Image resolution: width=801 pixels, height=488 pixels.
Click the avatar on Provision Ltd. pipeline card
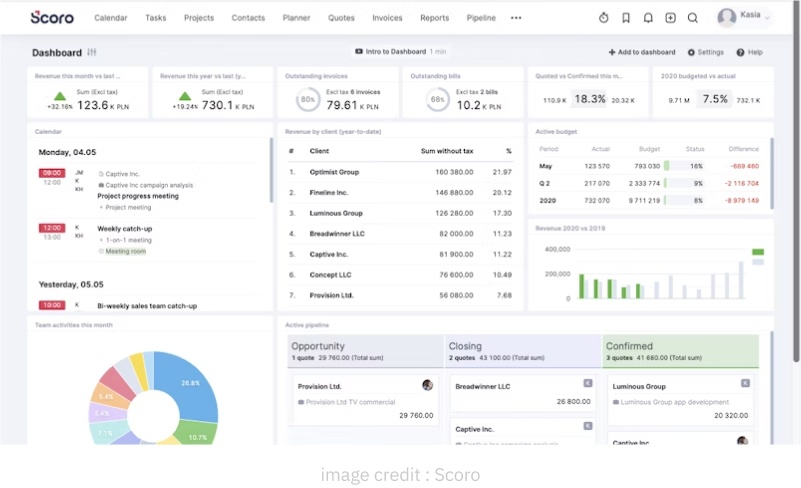428,385
